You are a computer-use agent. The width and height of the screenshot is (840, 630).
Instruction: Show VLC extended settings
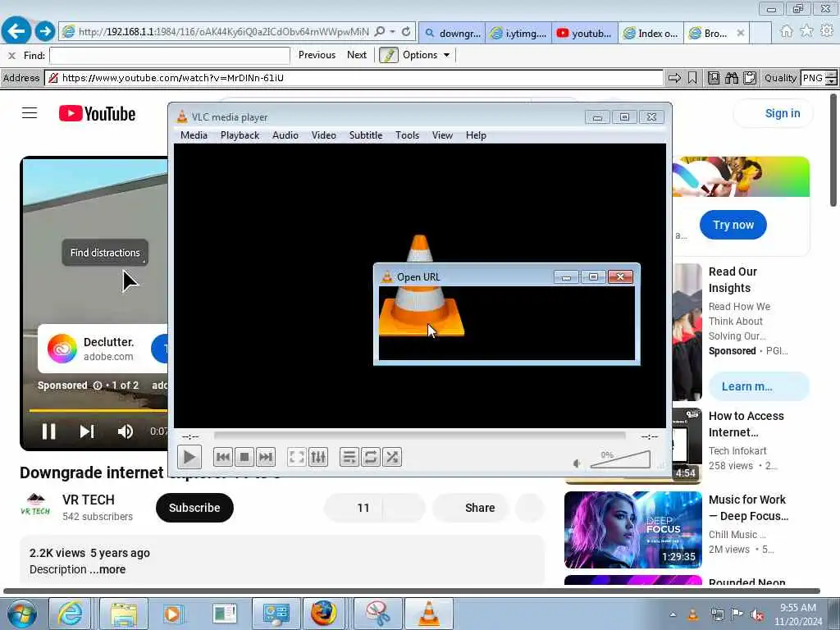pyautogui.click(x=318, y=457)
